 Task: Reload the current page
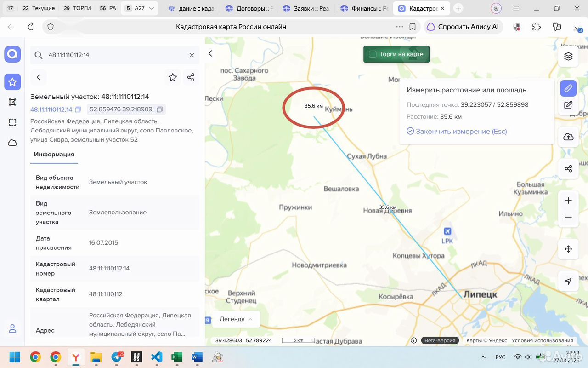(x=31, y=27)
